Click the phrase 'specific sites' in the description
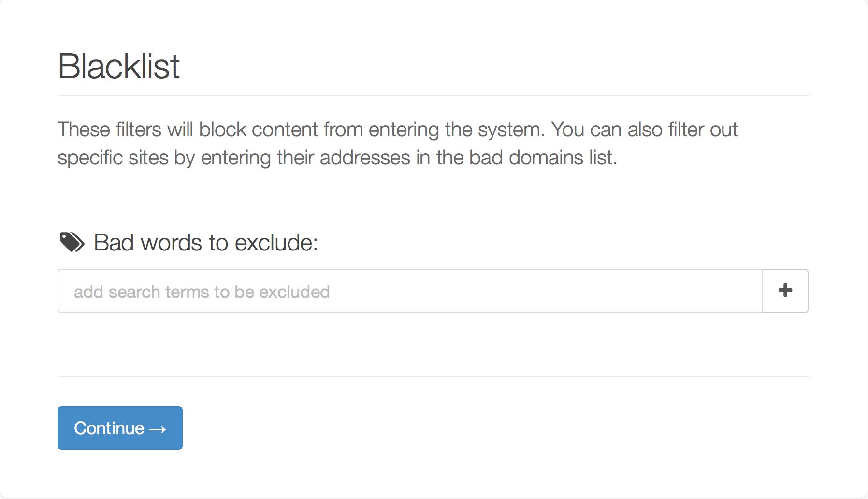The image size is (868, 499). pyautogui.click(x=113, y=158)
